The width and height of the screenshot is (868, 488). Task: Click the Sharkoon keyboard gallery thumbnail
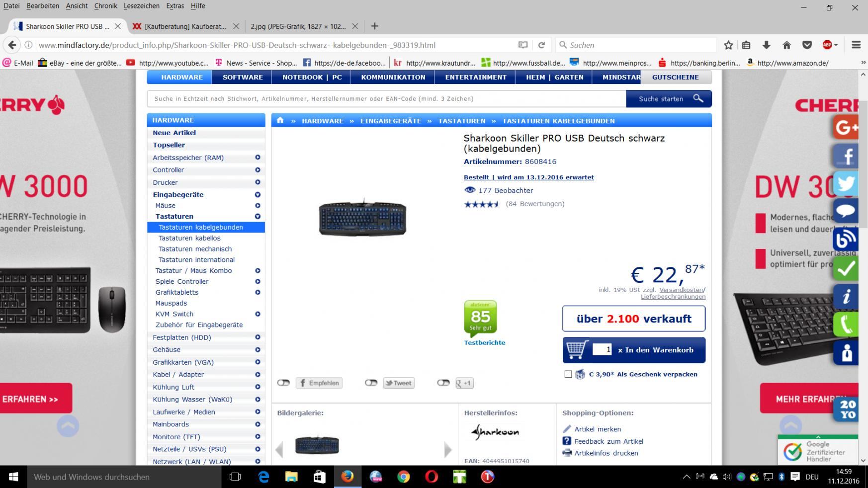(317, 445)
